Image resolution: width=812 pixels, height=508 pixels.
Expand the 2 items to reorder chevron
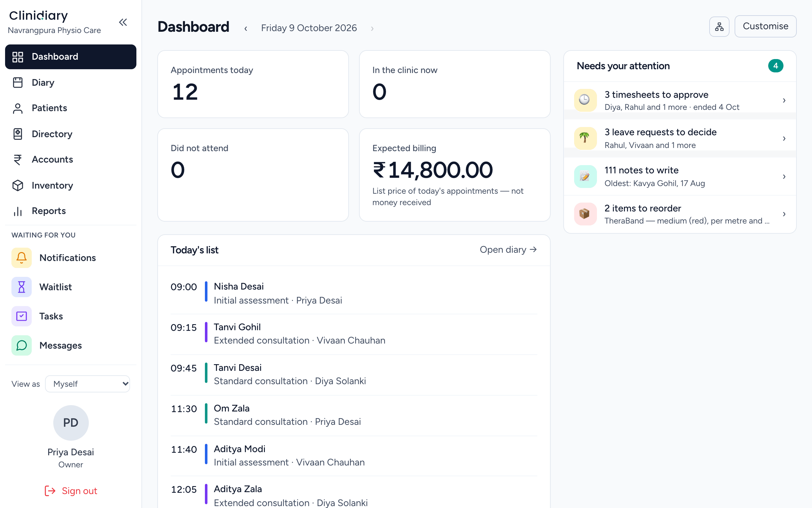[784, 214]
